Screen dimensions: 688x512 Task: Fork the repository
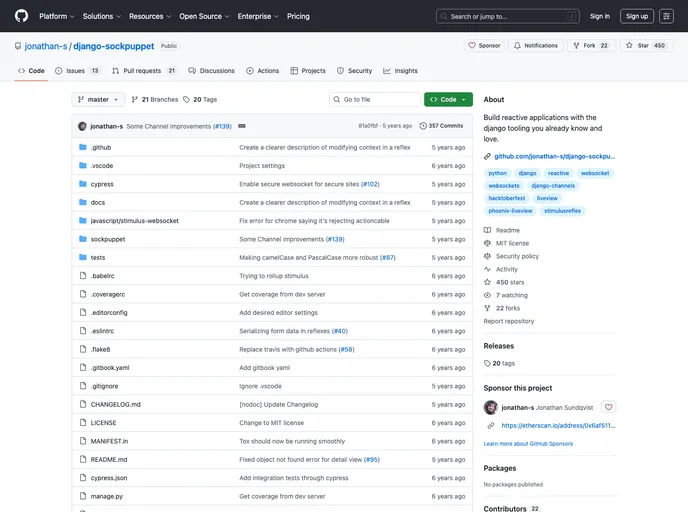(591, 45)
